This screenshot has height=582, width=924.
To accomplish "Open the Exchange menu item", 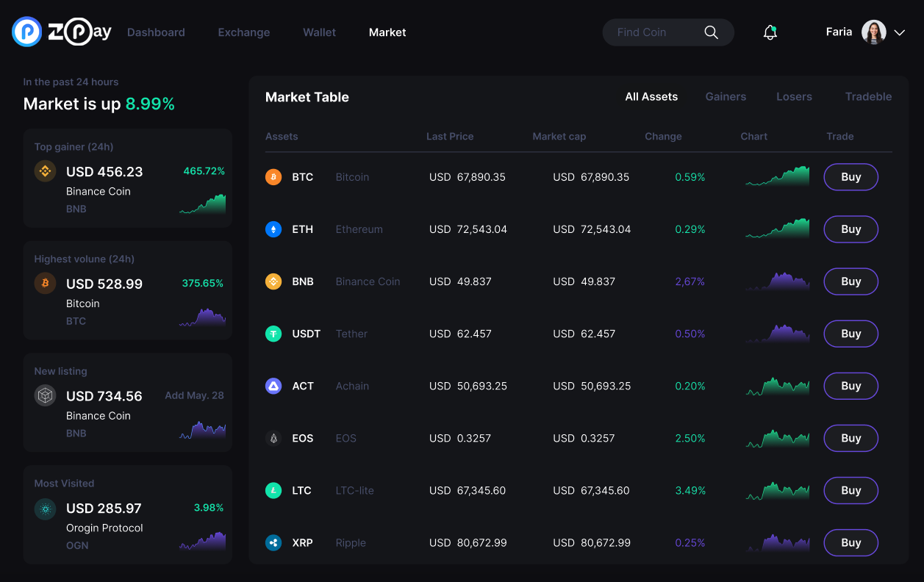I will click(244, 32).
